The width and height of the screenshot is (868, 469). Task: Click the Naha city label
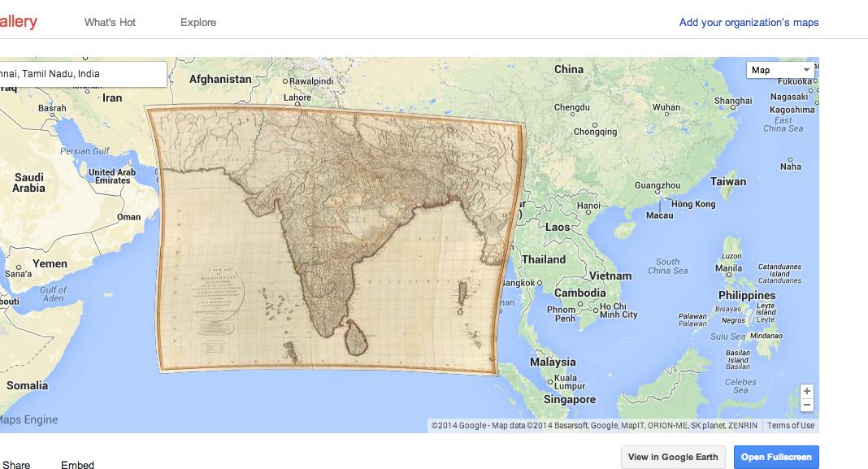[x=791, y=167]
